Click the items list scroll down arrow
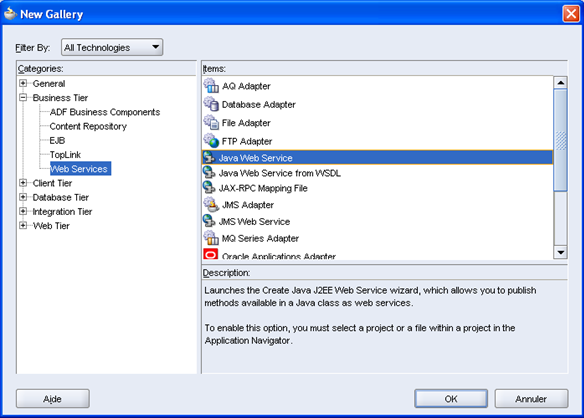This screenshot has width=584, height=418. tap(561, 252)
